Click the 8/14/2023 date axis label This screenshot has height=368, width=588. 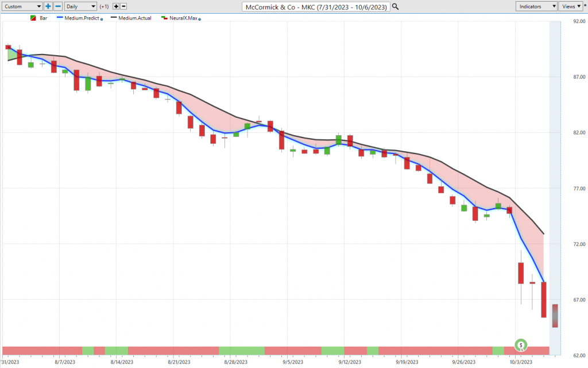(x=122, y=362)
